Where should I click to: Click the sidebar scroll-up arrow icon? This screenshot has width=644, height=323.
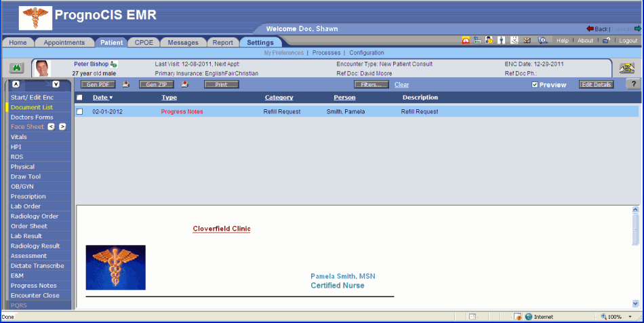click(x=16, y=84)
